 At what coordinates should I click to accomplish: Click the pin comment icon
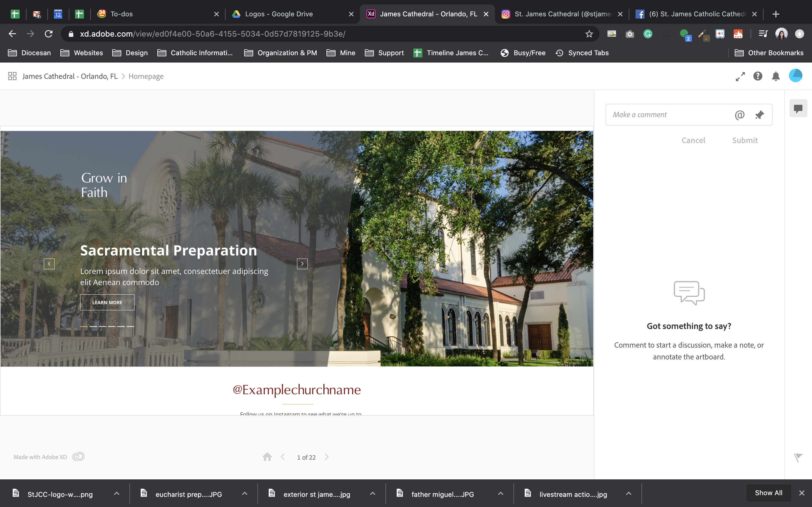[x=759, y=115]
